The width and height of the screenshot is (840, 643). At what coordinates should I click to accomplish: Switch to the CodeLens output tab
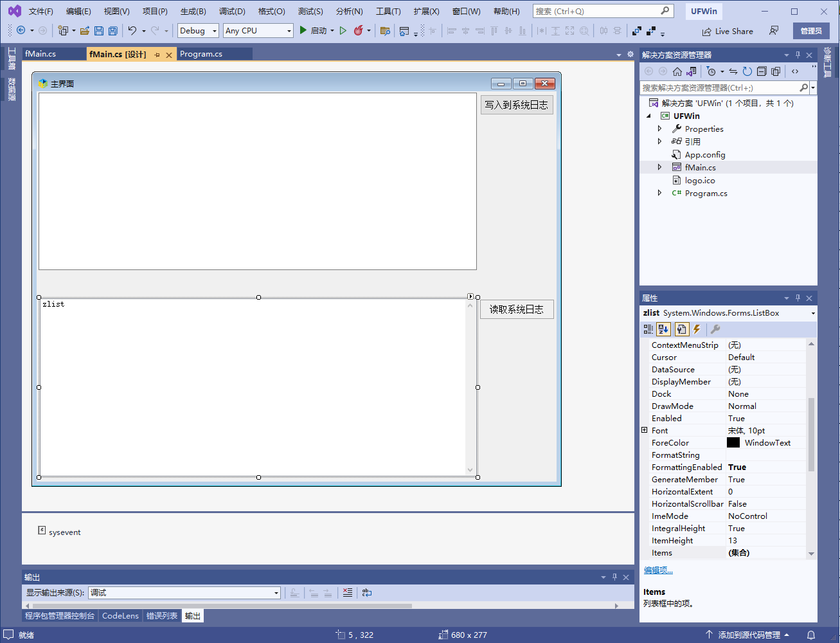(x=120, y=615)
